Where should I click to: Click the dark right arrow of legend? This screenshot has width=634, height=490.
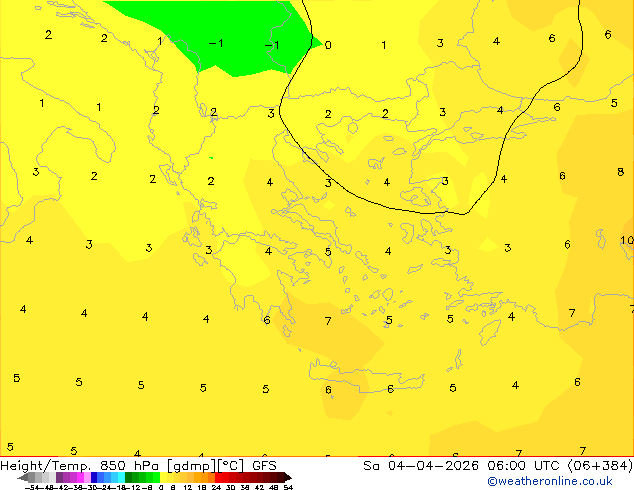pyautogui.click(x=287, y=477)
